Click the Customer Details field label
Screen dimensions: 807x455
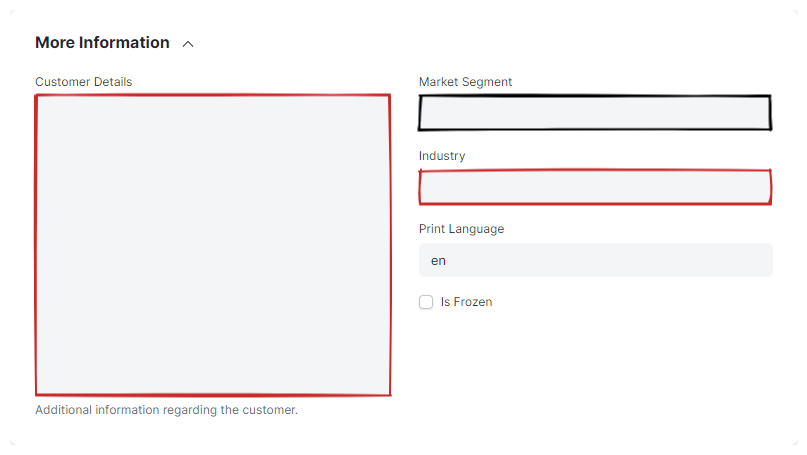pyautogui.click(x=83, y=82)
